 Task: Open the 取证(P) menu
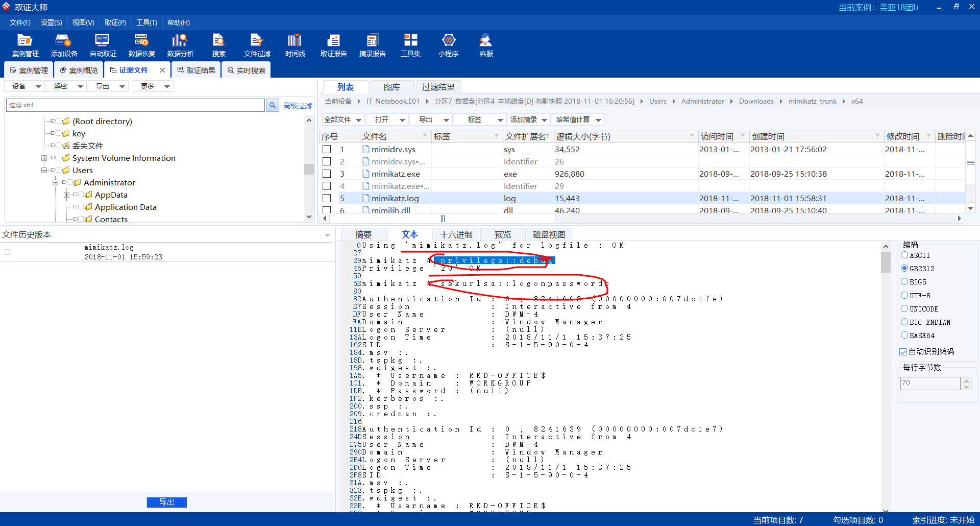point(115,22)
